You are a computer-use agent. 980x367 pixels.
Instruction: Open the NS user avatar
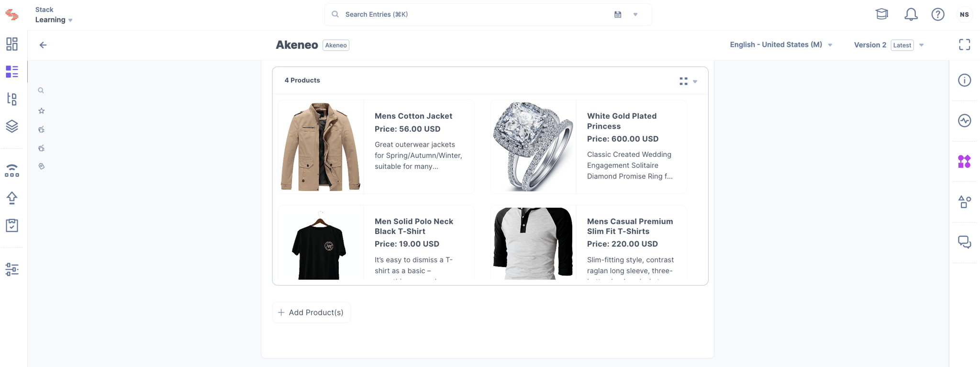(x=965, y=14)
